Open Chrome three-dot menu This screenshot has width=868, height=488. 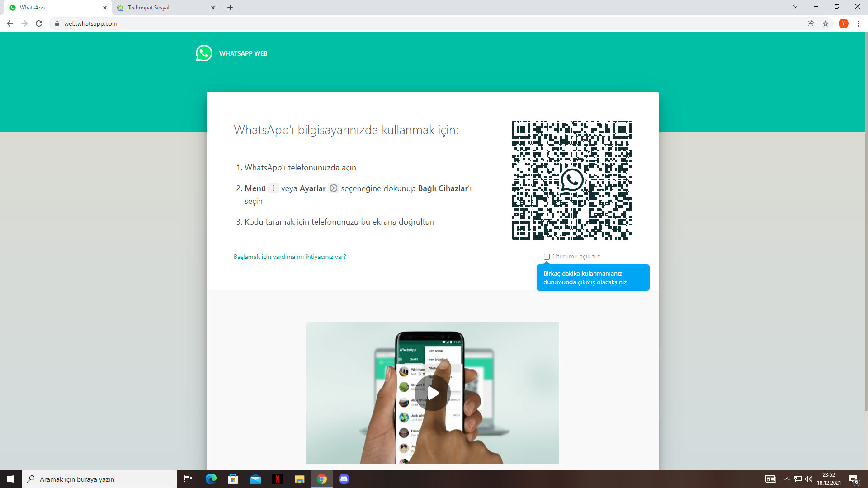[858, 23]
